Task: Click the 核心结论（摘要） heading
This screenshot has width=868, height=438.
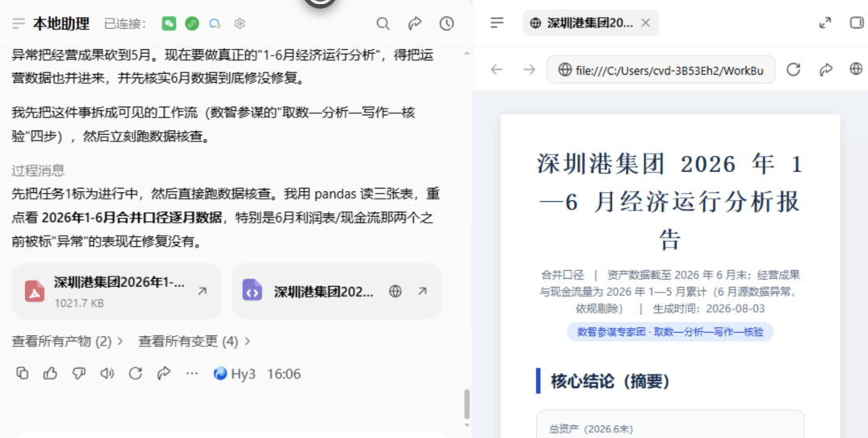Action: click(611, 381)
